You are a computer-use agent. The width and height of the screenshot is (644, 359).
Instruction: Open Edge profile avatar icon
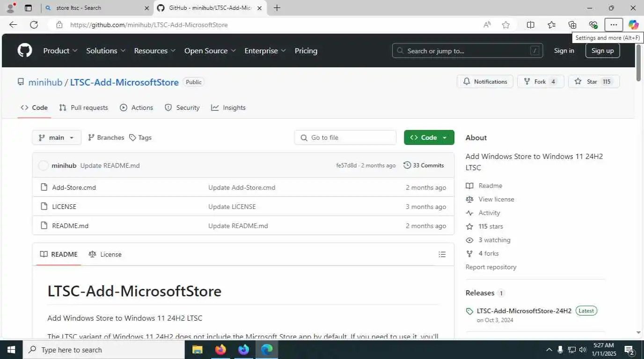tap(10, 7)
